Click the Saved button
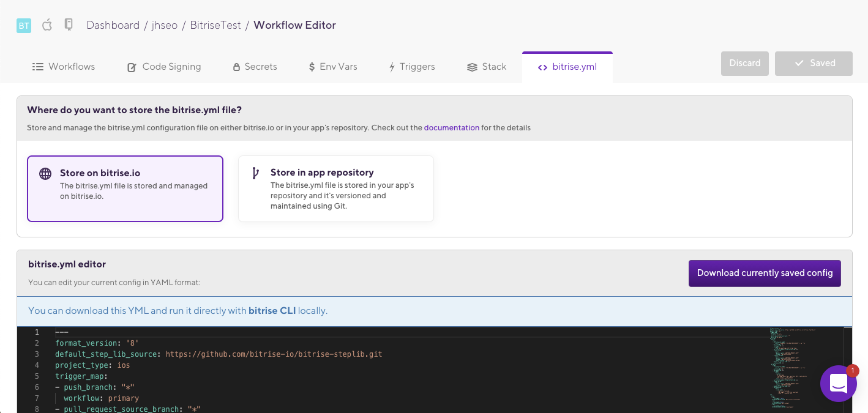 click(814, 63)
